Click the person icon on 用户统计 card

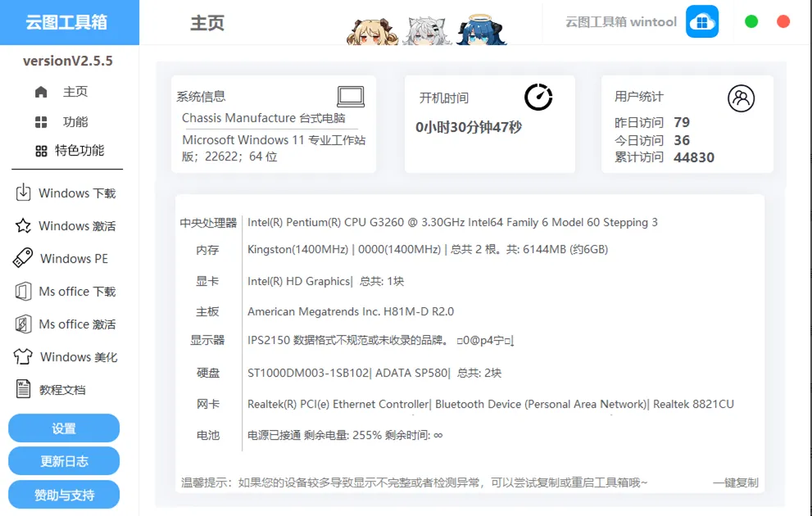point(742,97)
